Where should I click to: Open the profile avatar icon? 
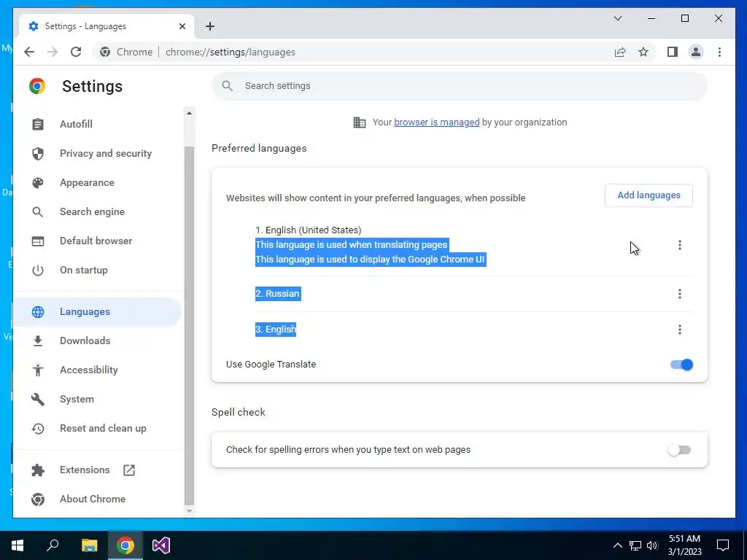pos(696,52)
